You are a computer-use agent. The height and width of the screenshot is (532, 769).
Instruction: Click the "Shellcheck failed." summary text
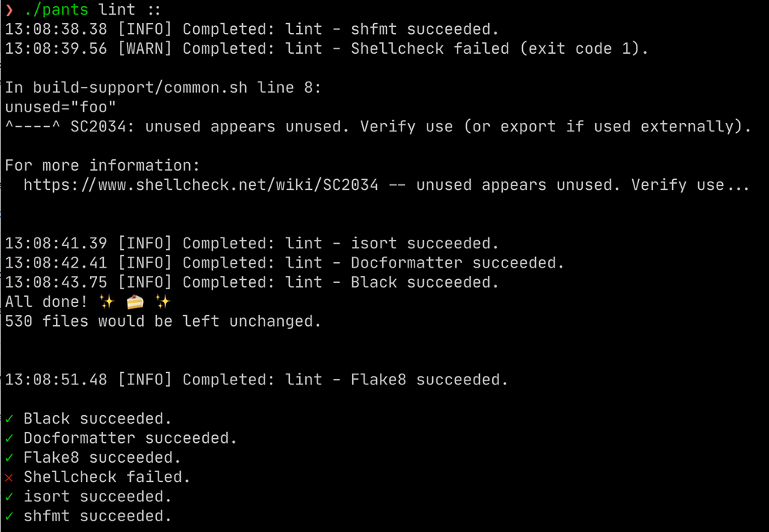click(x=107, y=477)
